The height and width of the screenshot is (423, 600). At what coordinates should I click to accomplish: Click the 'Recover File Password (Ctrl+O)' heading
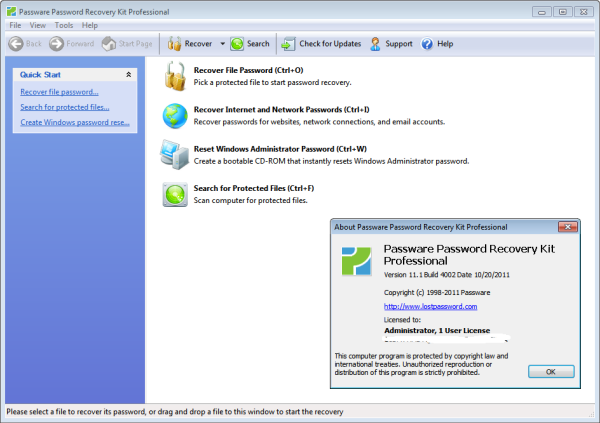click(248, 70)
